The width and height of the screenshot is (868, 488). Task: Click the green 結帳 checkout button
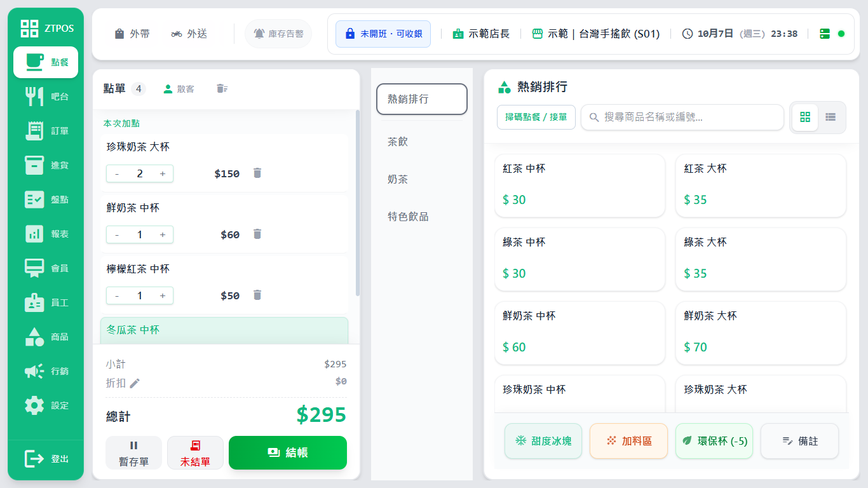[x=288, y=452]
